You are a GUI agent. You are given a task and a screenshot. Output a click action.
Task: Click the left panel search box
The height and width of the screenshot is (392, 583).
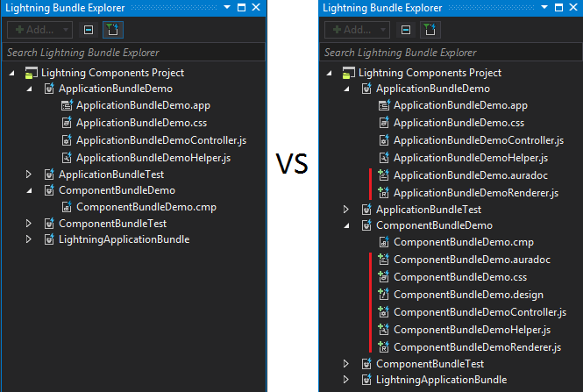[132, 53]
